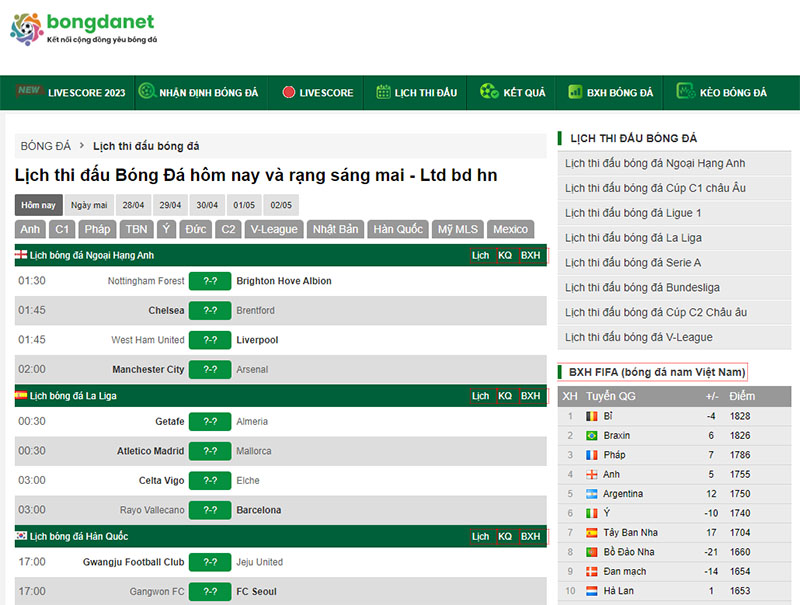Click the bongdanet logo
800x605 pixels.
(x=83, y=28)
